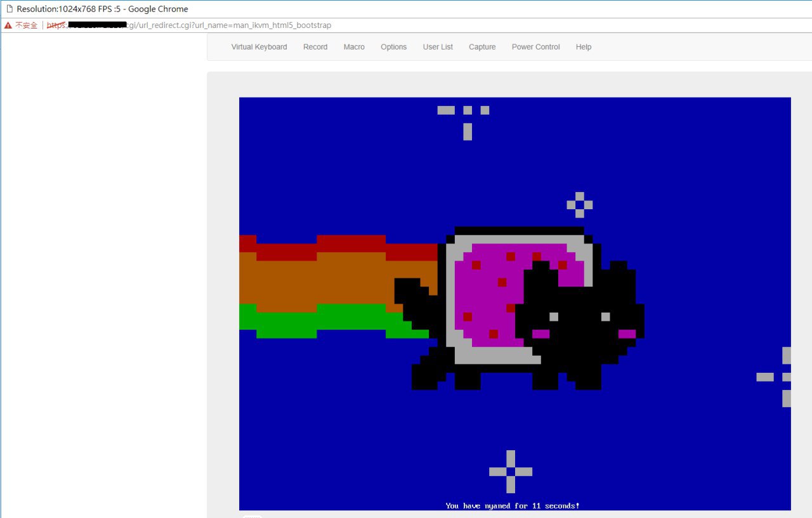Open the Capture menu
Viewport: 812px width, 518px height.
click(x=482, y=47)
